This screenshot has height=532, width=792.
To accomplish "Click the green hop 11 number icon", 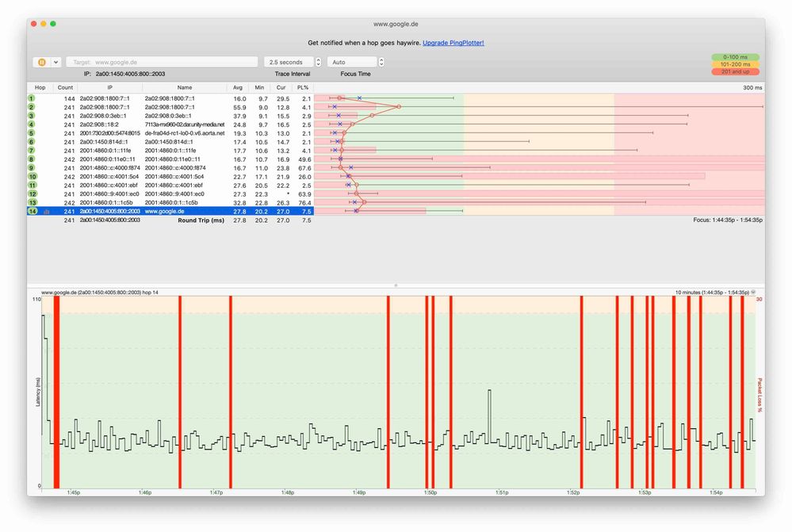I will pos(33,186).
